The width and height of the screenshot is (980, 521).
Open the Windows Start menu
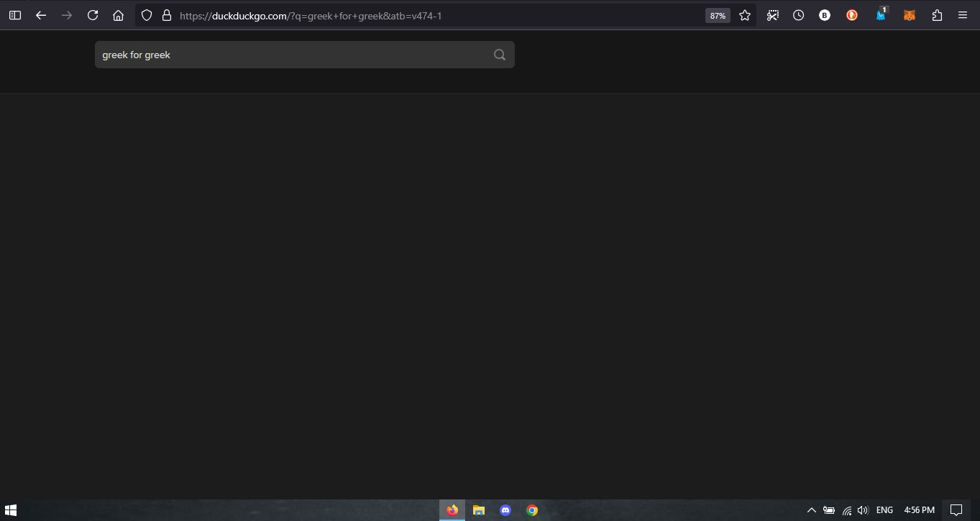coord(11,510)
